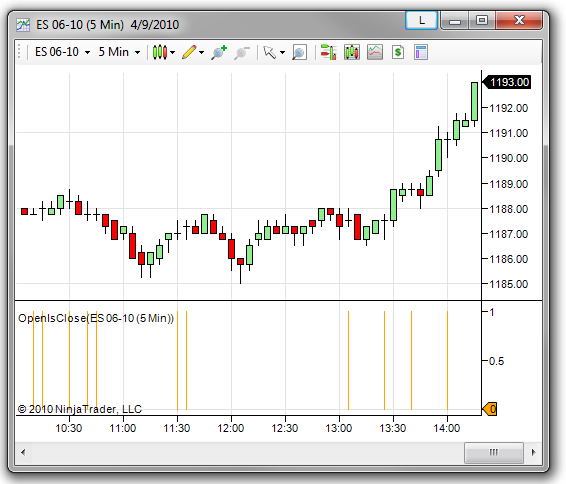Click the 14:00 time axis label
This screenshot has width=566, height=484.
447,428
